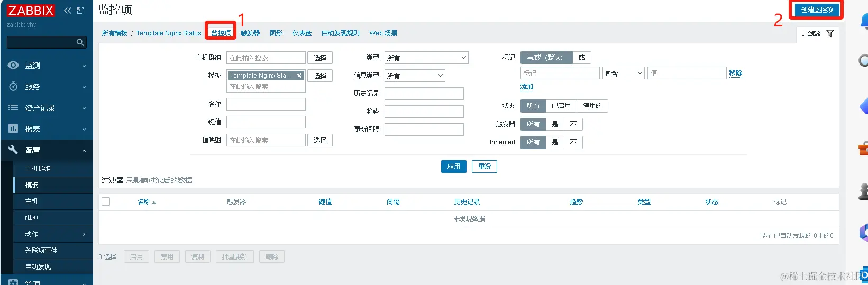Viewport: 868px width, 285px height.
Task: Click the 应用 button
Action: point(454,167)
